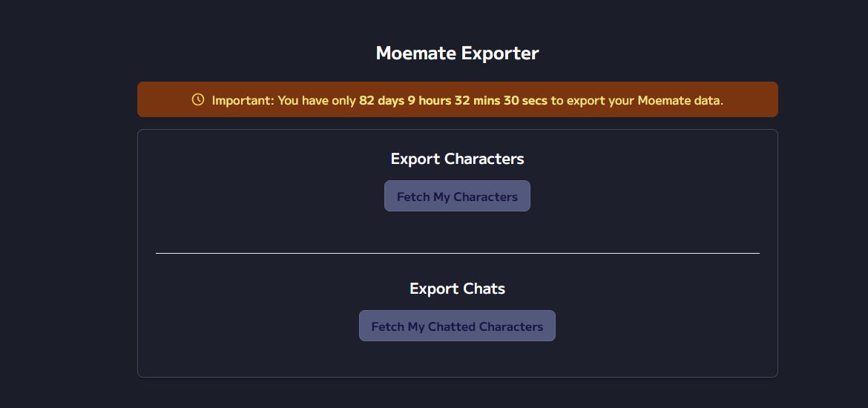Click the clock icon in the warning banner
The image size is (868, 408).
pos(197,99)
